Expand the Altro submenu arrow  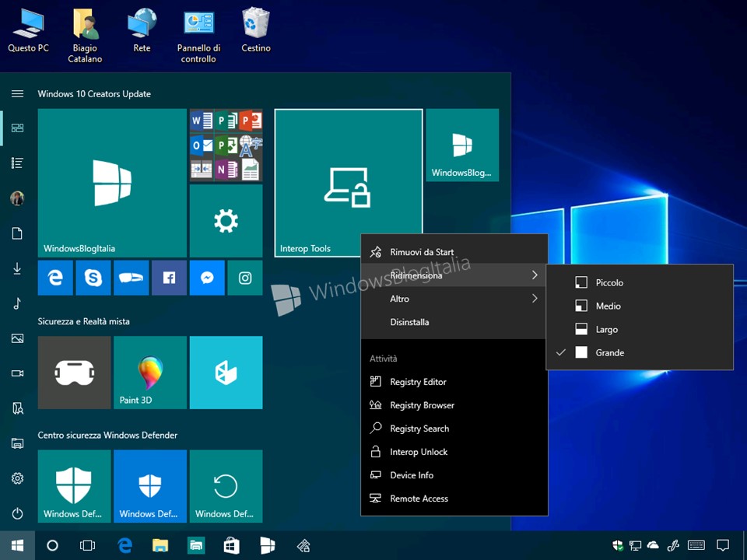pyautogui.click(x=535, y=299)
